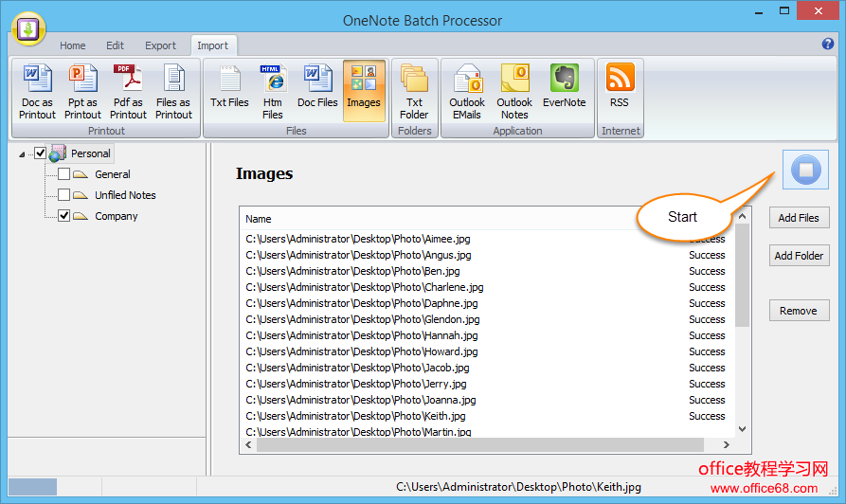846x504 pixels.
Task: Uncheck the Company section checkbox
Action: (64, 216)
